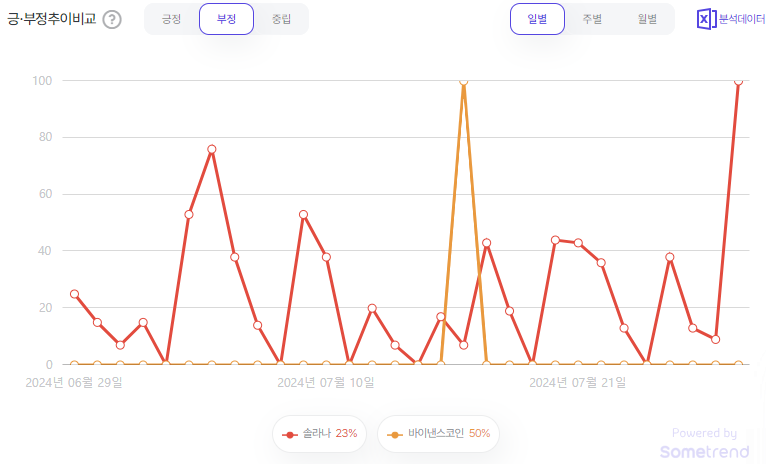The width and height of the screenshot is (766, 464).
Task: Select the 부정 sentiment tab
Action: tap(226, 19)
